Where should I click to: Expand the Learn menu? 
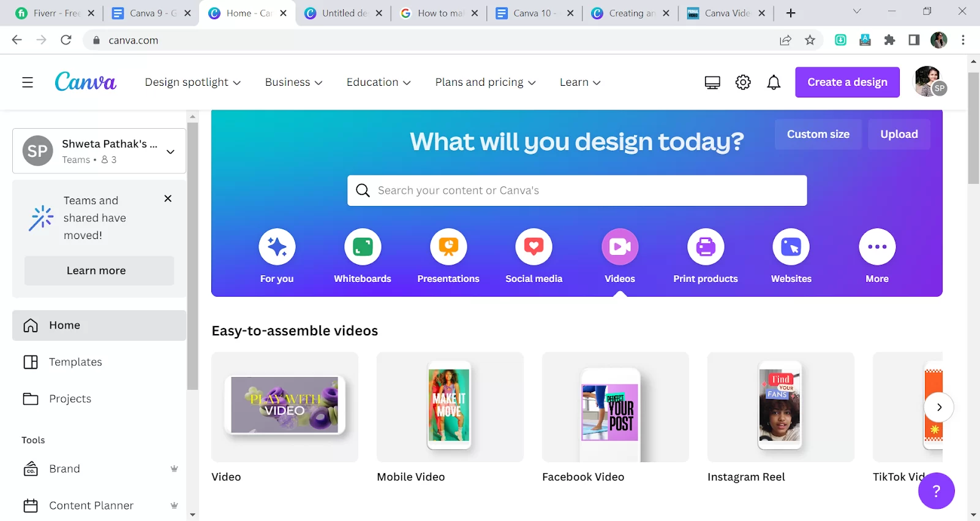(x=580, y=82)
